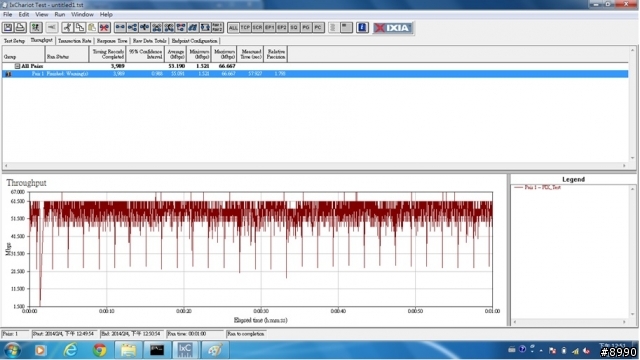Click the IXIA logo button

pos(393,27)
